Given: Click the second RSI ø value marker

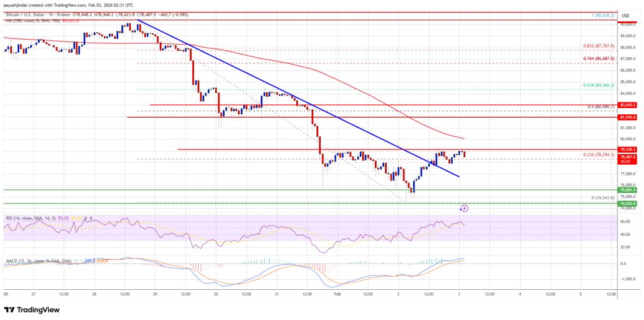Looking at the screenshot, I should coord(92,219).
